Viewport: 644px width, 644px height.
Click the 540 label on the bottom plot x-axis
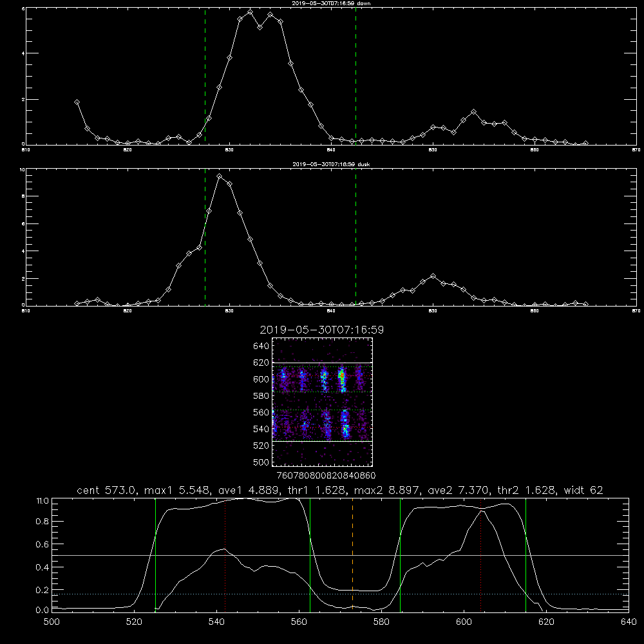coord(216,622)
